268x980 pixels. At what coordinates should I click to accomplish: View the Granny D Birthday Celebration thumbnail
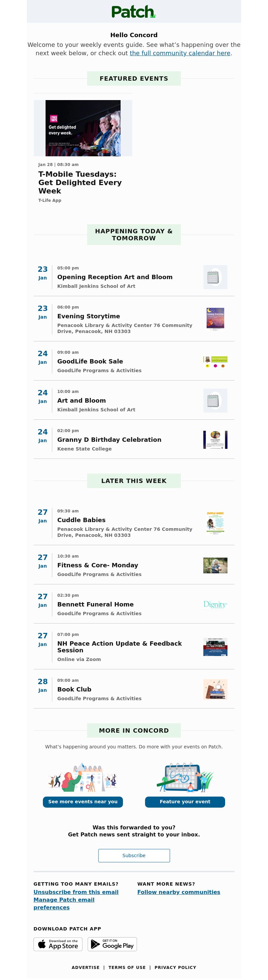(x=215, y=440)
